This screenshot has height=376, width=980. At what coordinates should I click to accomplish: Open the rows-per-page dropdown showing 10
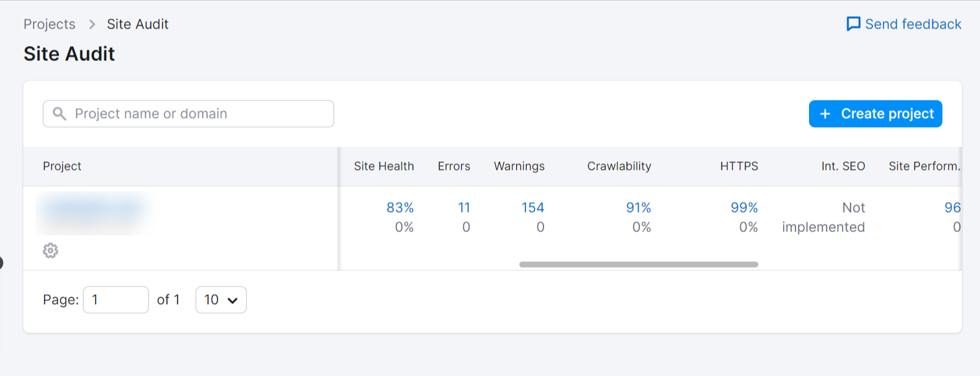coord(221,300)
